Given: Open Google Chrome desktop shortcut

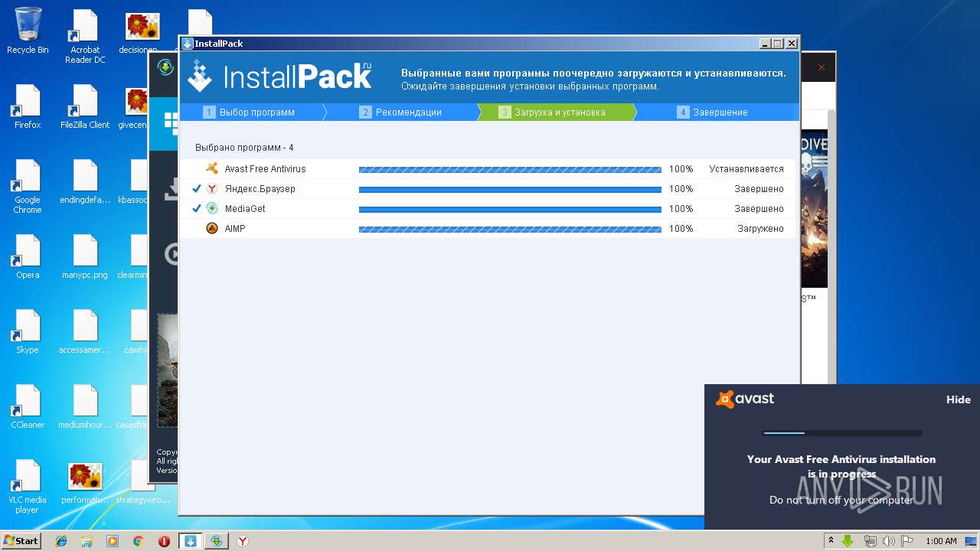Looking at the screenshot, I should click(x=28, y=187).
